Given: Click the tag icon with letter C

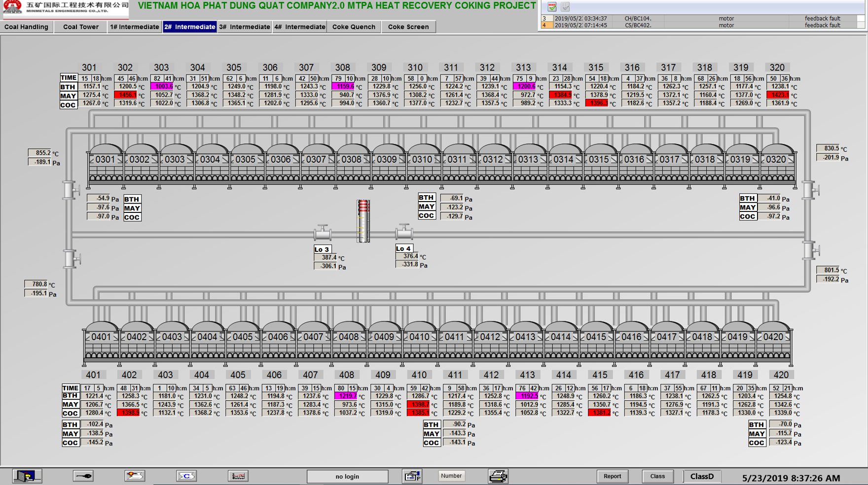Looking at the screenshot, I should pyautogui.click(x=186, y=476).
